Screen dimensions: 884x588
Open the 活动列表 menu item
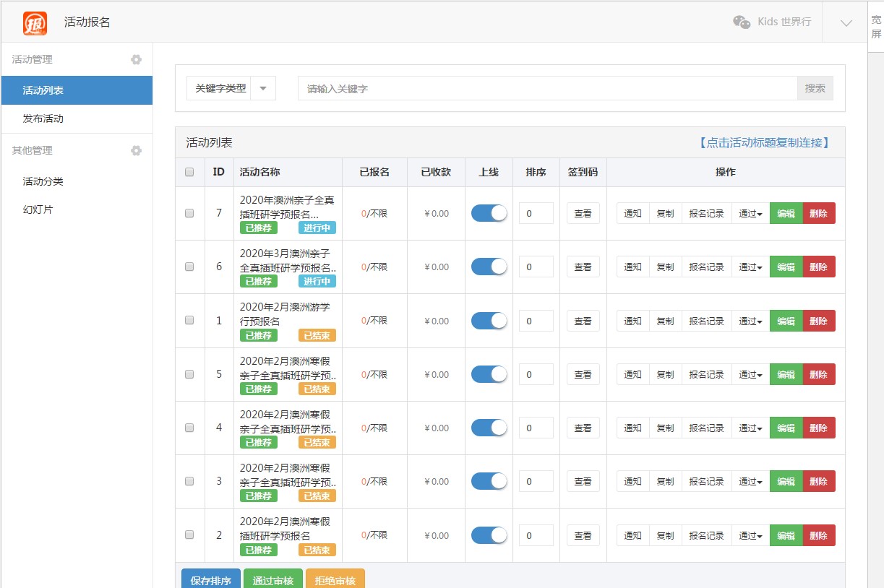point(76,90)
